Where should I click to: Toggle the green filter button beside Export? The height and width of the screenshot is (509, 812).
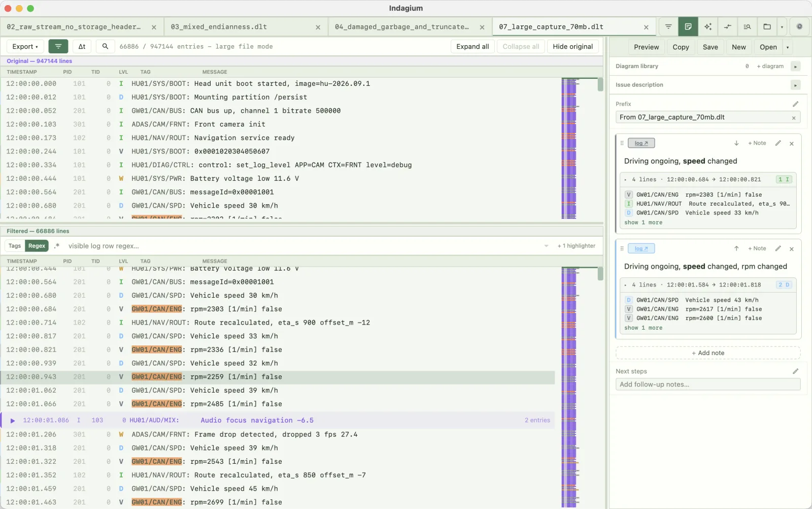point(58,46)
